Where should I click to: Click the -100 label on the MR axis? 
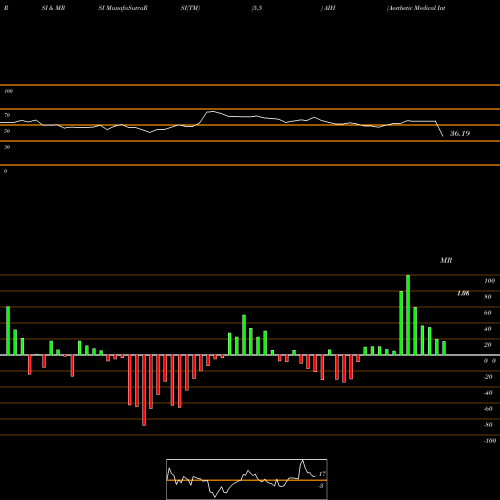(490, 441)
